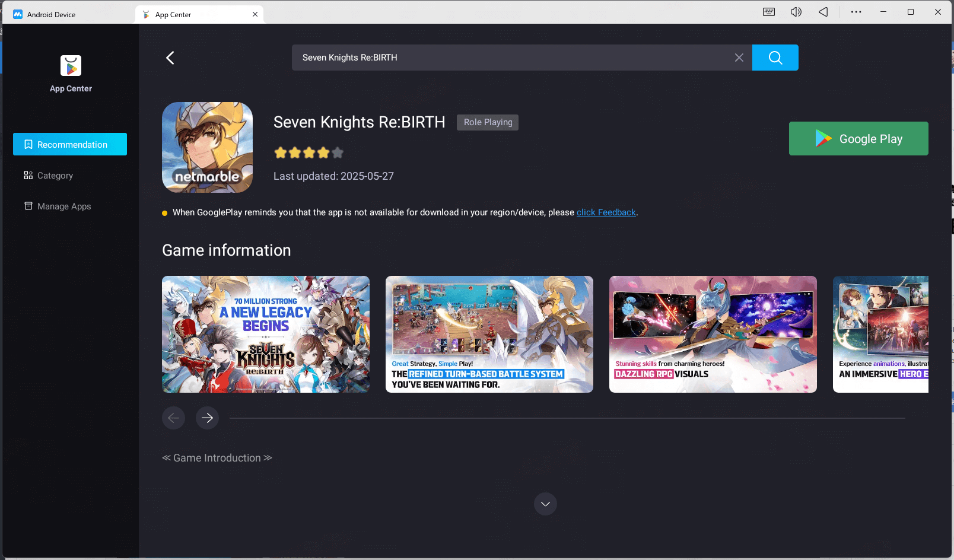
Task: Click the back triangle icon in title bar
Action: point(823,12)
